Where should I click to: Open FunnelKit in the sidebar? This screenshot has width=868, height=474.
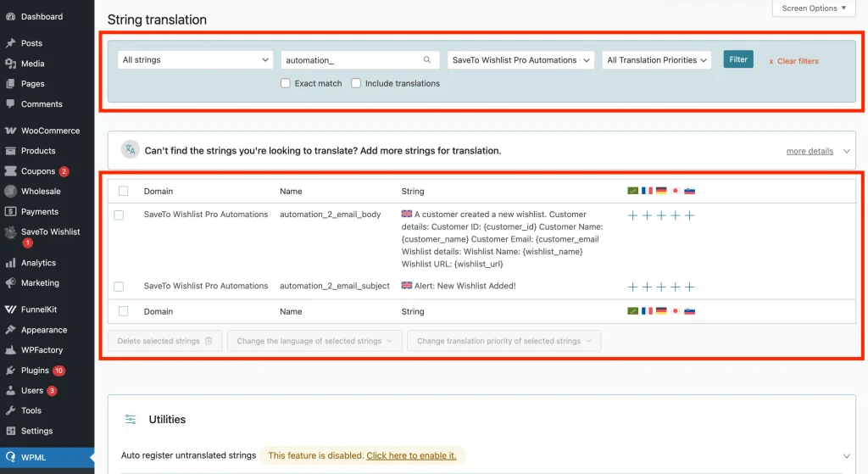point(39,309)
